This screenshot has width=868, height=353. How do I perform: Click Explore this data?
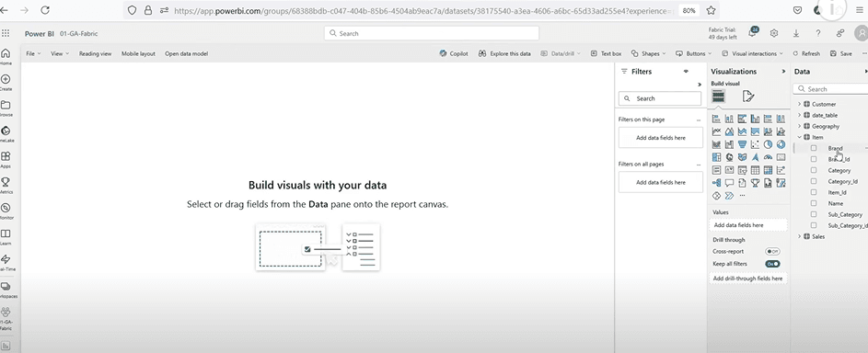(504, 53)
